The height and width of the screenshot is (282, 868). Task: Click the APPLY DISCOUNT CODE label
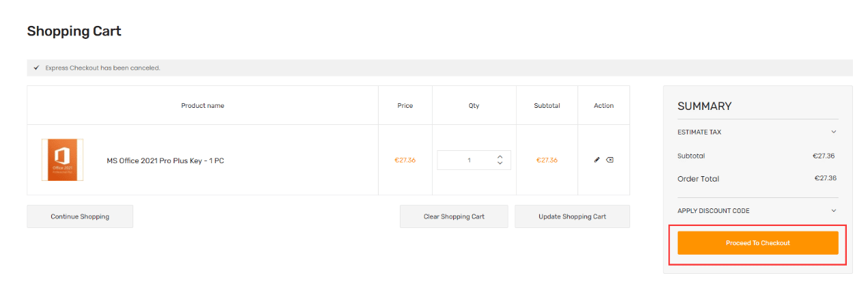(714, 210)
